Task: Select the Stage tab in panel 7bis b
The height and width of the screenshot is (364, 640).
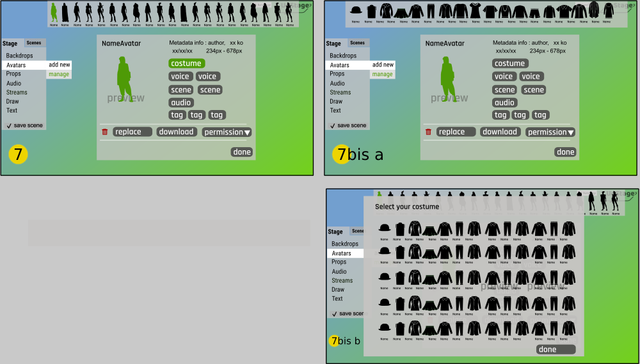Action: (335, 232)
